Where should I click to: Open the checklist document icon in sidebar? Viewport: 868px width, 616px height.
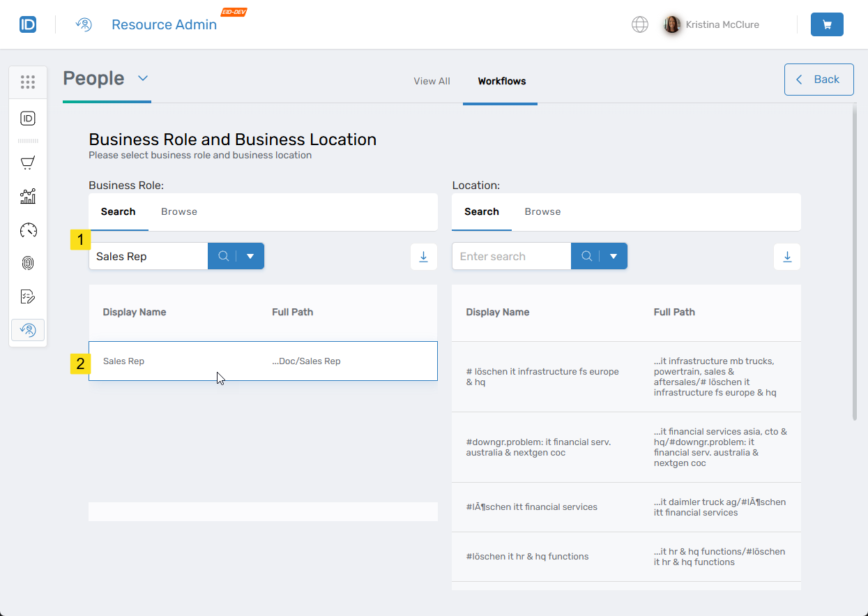[x=28, y=296]
